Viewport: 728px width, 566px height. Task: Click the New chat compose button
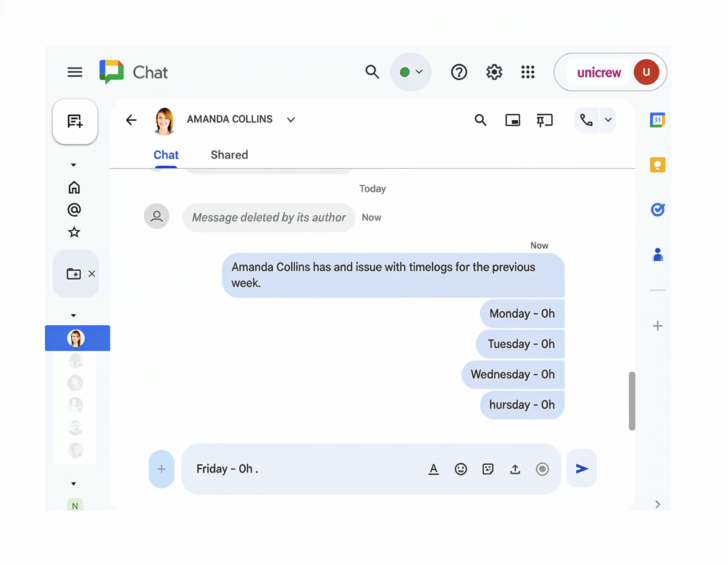pos(75,122)
